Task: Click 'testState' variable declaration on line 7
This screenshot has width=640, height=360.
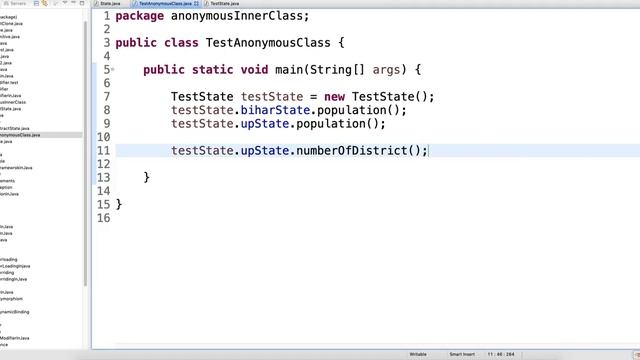Action: (x=272, y=97)
